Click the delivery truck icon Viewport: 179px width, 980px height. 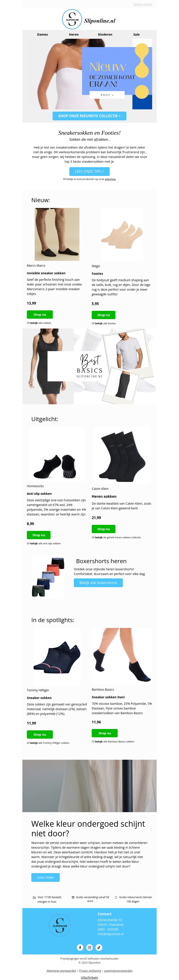point(34,897)
